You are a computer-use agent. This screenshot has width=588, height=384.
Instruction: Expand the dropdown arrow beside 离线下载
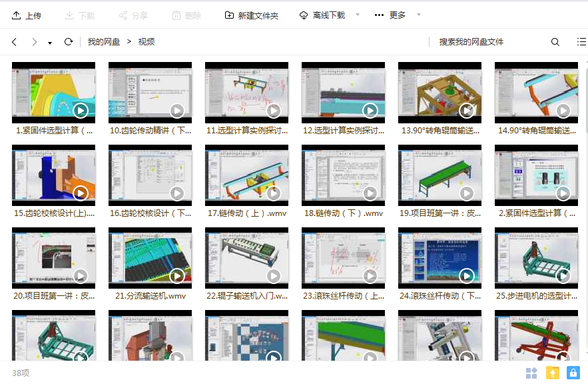(358, 15)
